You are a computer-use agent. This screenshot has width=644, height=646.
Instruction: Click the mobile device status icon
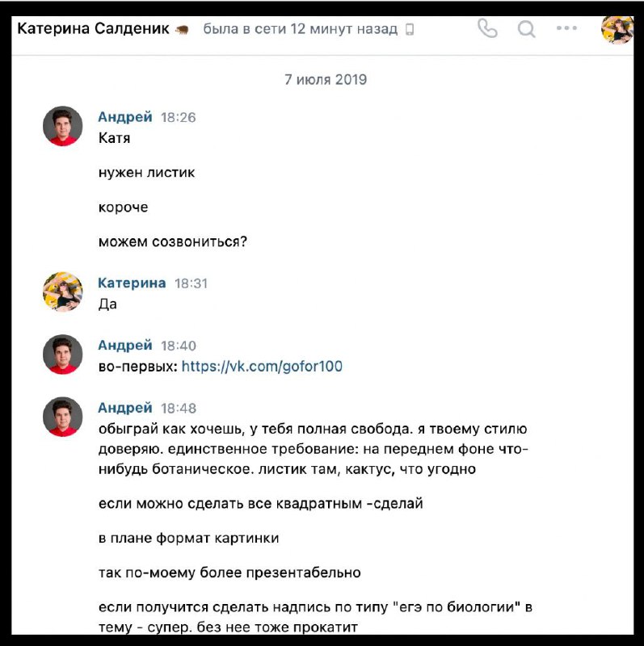tap(410, 29)
